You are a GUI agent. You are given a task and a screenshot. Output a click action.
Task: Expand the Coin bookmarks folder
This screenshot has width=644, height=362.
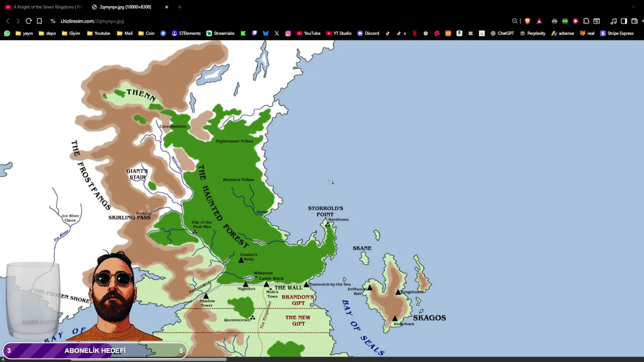[x=146, y=33]
